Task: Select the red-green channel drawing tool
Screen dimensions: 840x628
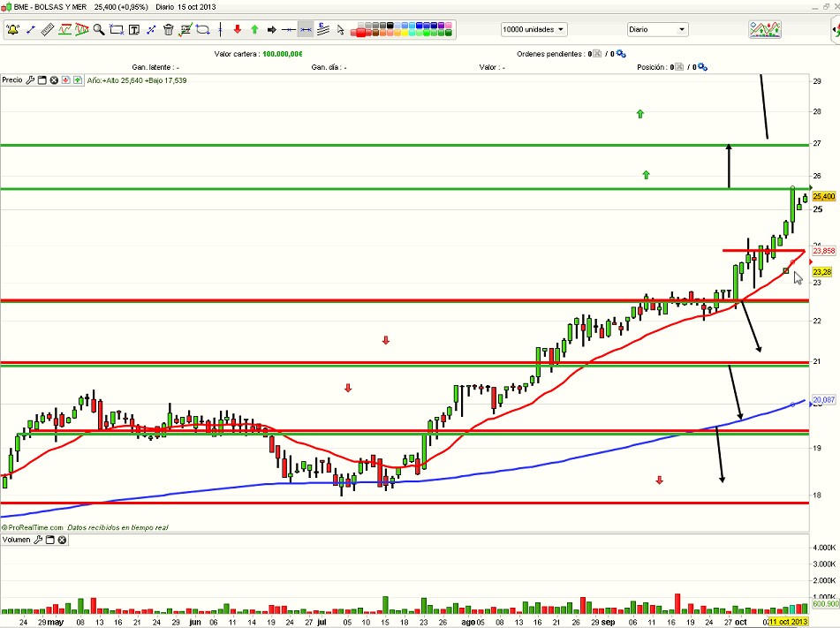Action: (64, 29)
